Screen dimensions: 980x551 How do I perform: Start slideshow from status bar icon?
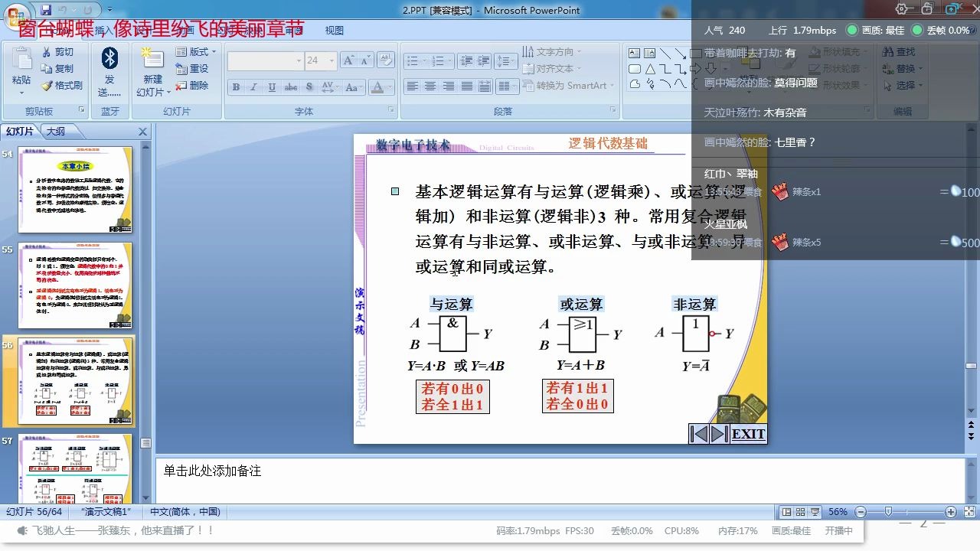815,512
